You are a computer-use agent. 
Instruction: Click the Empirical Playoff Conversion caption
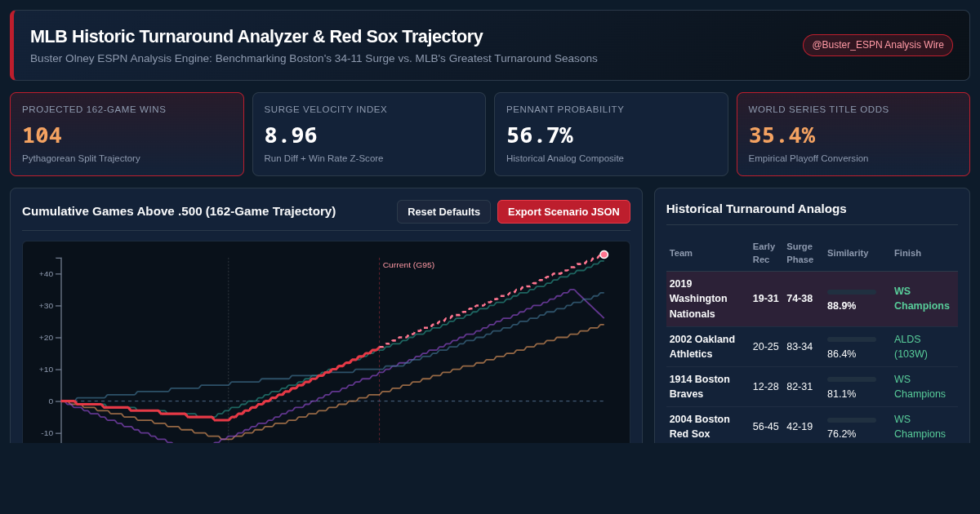click(x=808, y=158)
